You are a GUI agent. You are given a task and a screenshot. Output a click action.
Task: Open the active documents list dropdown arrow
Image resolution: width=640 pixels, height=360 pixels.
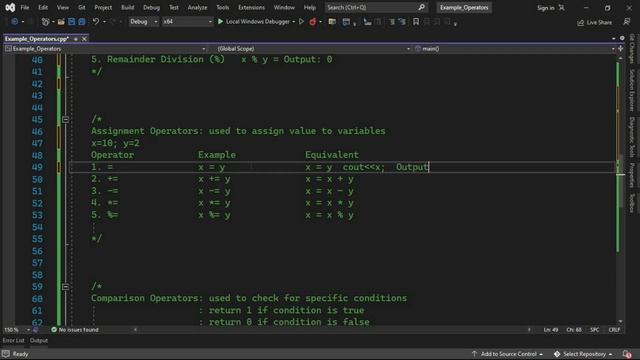click(x=614, y=38)
